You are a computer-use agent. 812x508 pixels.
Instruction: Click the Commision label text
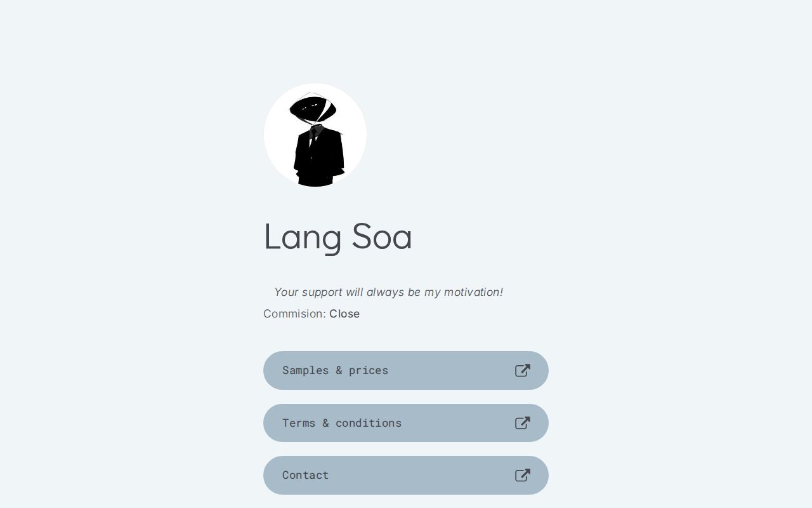click(294, 314)
